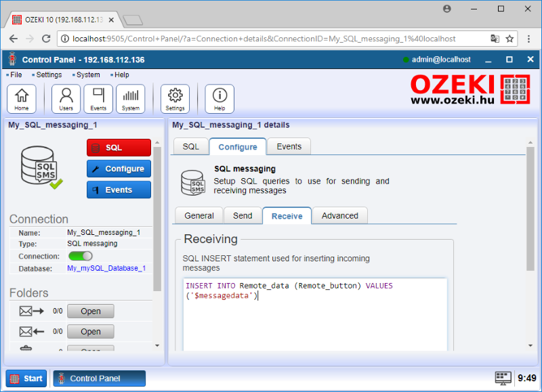Click the SQL SMS database icon in left panel
This screenshot has height=392, width=542.
pyautogui.click(x=41, y=167)
